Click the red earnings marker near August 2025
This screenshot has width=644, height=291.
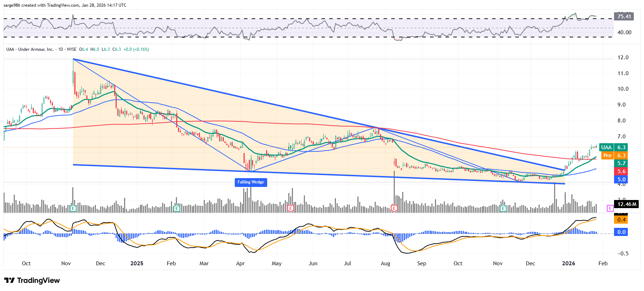[394, 208]
